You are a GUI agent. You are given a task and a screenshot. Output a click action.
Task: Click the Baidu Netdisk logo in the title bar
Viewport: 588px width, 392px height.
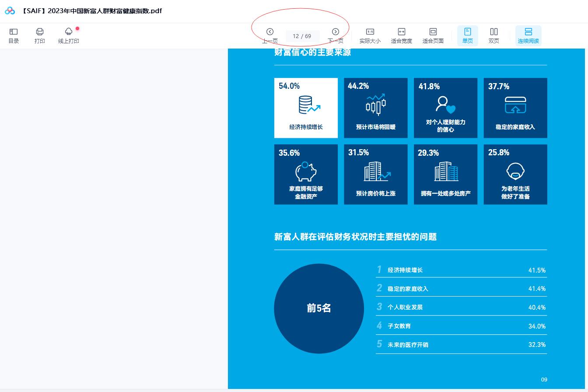click(x=10, y=11)
